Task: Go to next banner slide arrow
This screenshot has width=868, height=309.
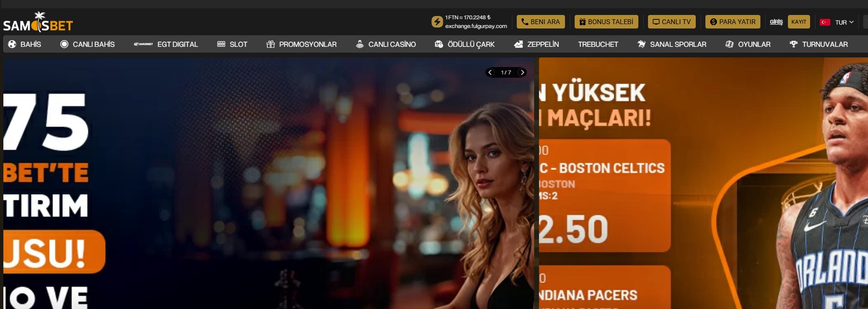Action: click(522, 72)
